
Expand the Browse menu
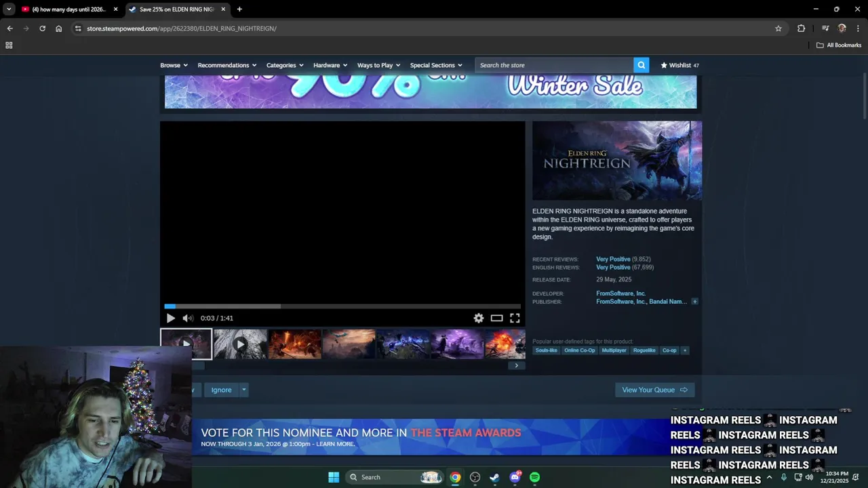174,65
